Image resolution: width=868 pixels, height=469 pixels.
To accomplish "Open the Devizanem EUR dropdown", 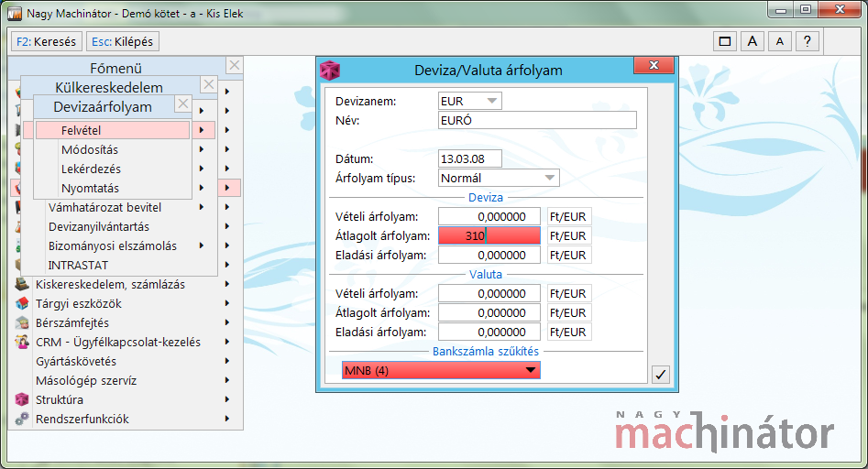I will (x=470, y=101).
